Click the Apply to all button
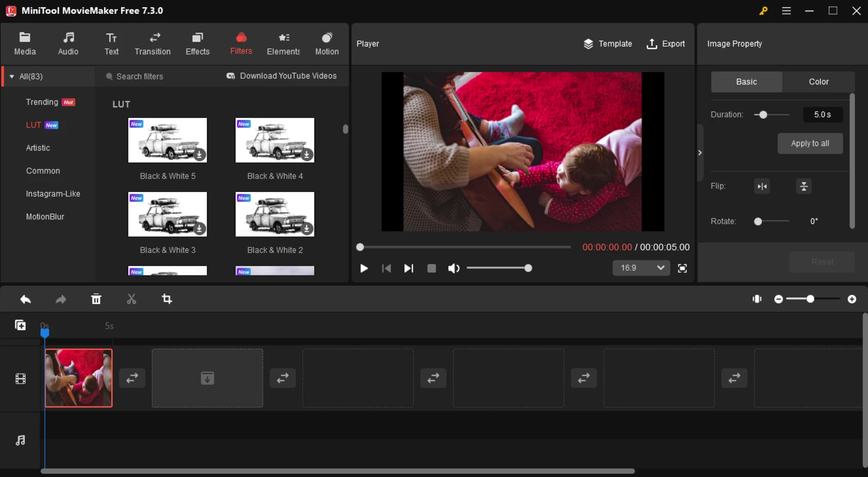This screenshot has height=477, width=868. (810, 144)
